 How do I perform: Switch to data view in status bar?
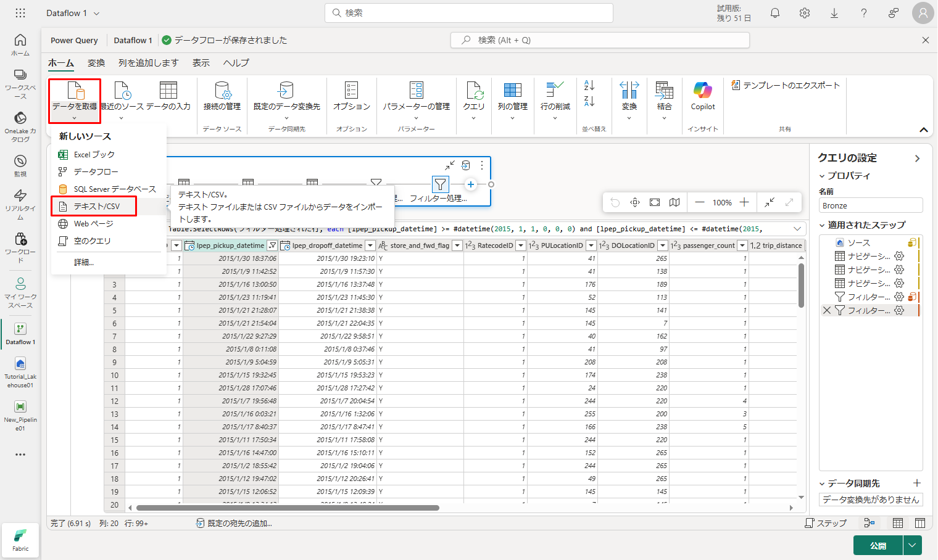(x=898, y=523)
